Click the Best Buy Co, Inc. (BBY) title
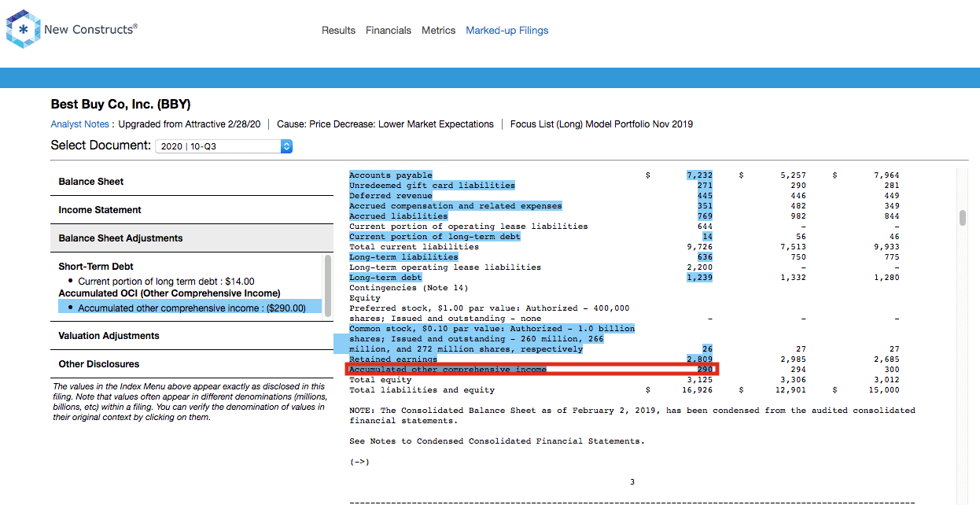The width and height of the screenshot is (980, 505). 120,104
